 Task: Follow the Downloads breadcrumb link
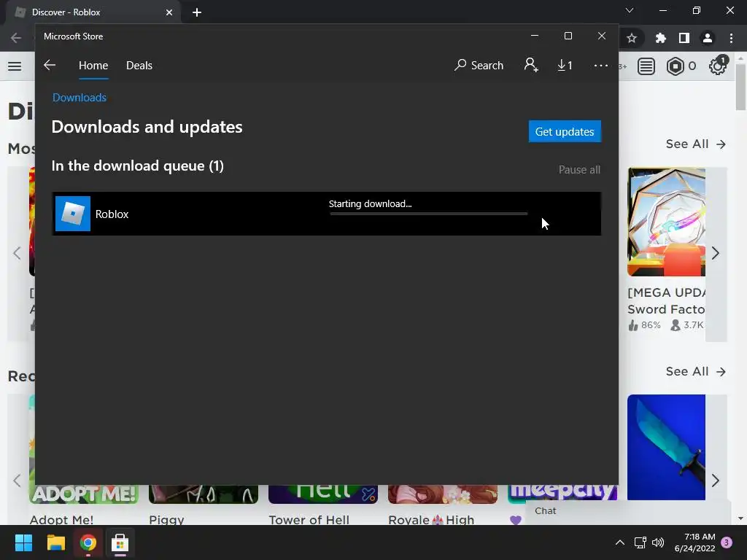[x=79, y=98]
